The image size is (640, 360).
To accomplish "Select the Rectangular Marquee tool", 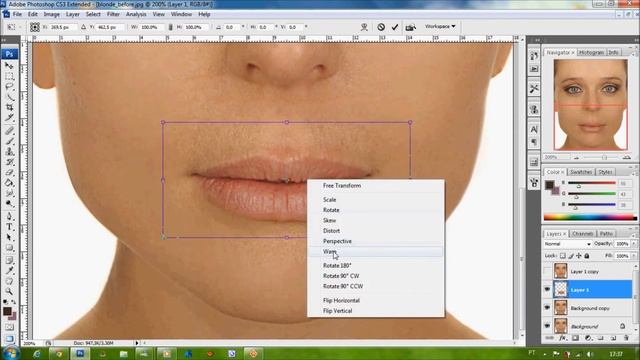I will [9, 76].
